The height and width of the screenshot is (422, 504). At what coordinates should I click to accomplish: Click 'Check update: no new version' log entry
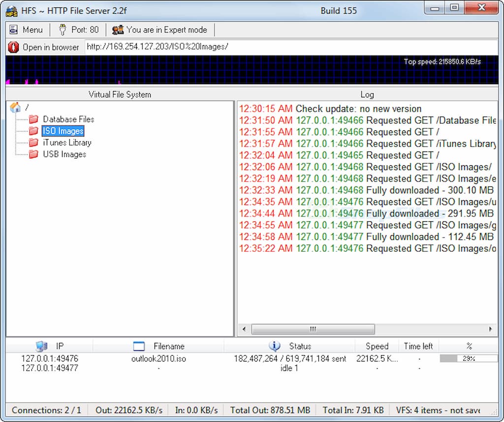[x=358, y=109]
